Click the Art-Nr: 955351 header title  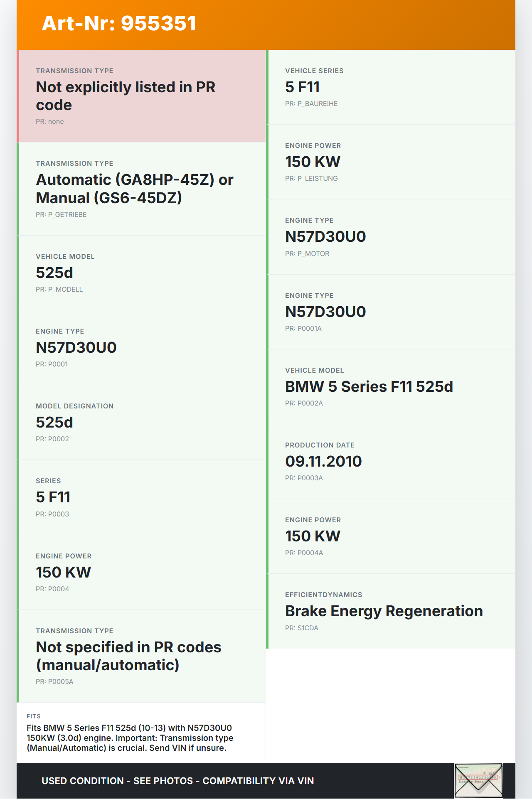[119, 23]
